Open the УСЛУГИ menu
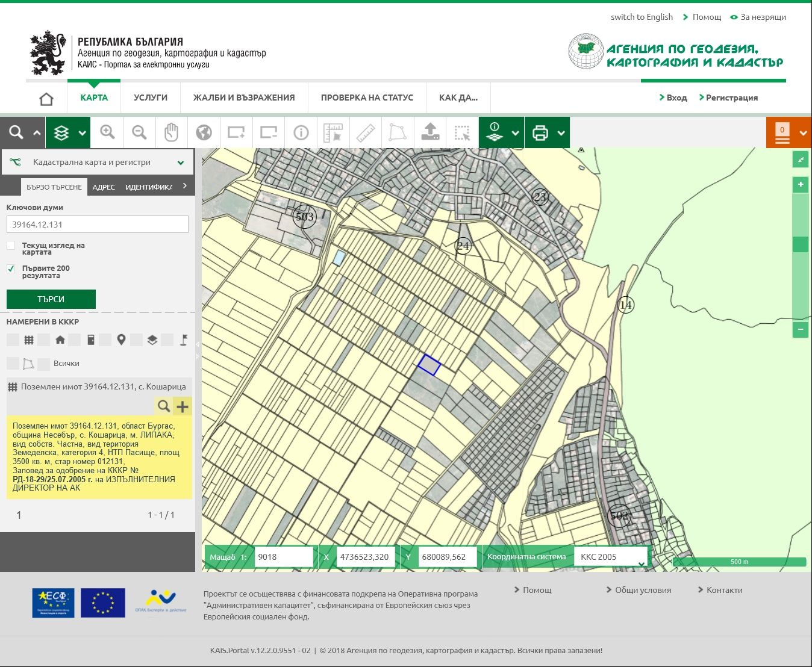The image size is (812, 667). [151, 98]
